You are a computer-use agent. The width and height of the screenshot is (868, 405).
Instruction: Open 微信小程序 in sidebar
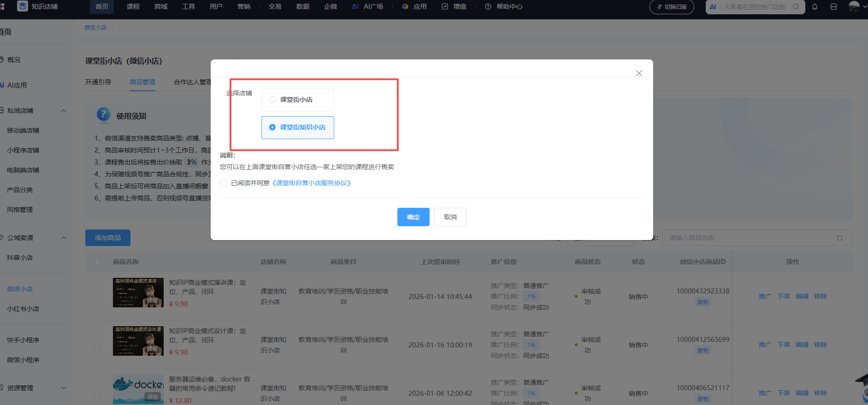[23, 360]
